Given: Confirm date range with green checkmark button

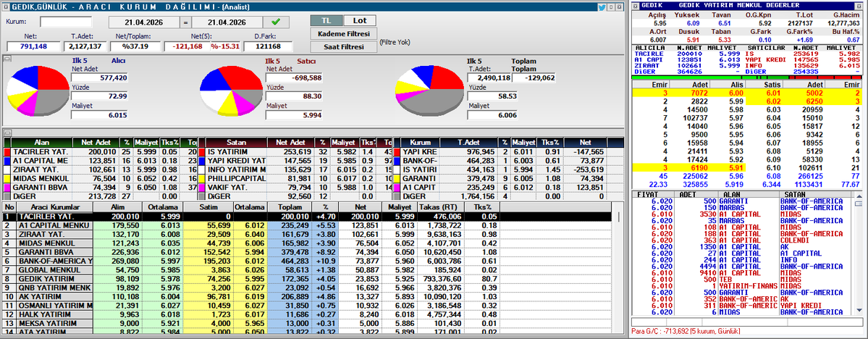Looking at the screenshot, I should tap(276, 22).
